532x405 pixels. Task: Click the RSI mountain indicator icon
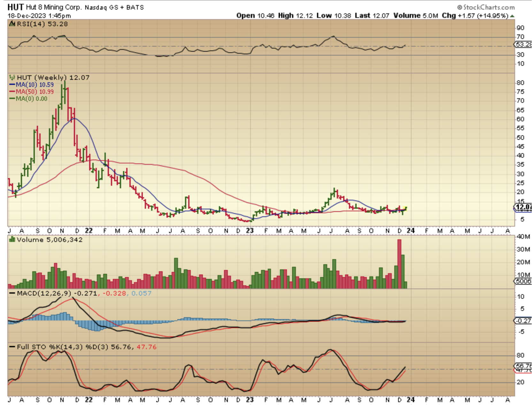tap(12, 24)
